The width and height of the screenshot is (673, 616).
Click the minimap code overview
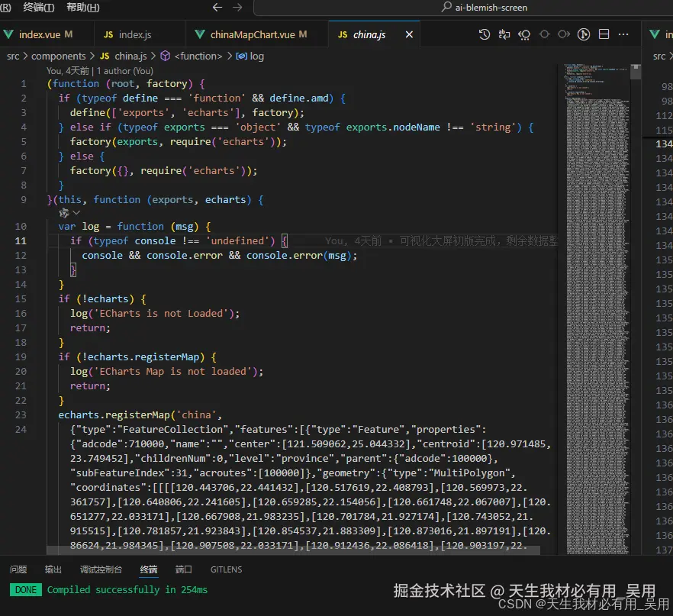(597, 305)
